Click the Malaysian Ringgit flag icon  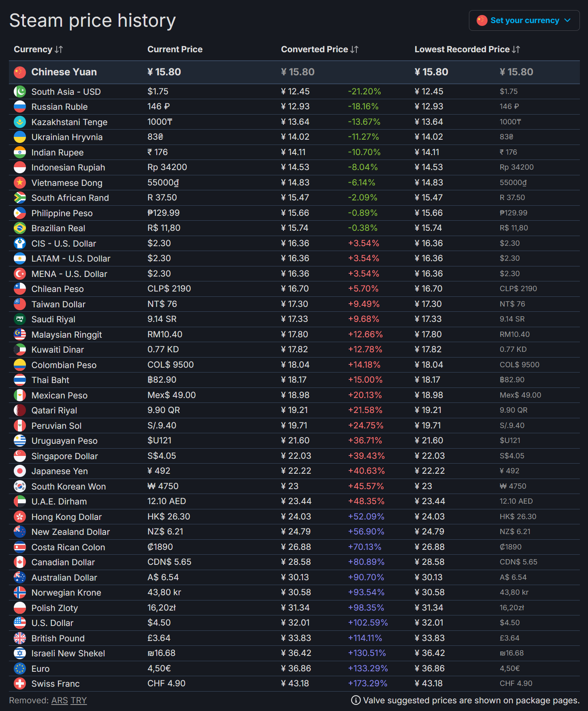coord(20,334)
